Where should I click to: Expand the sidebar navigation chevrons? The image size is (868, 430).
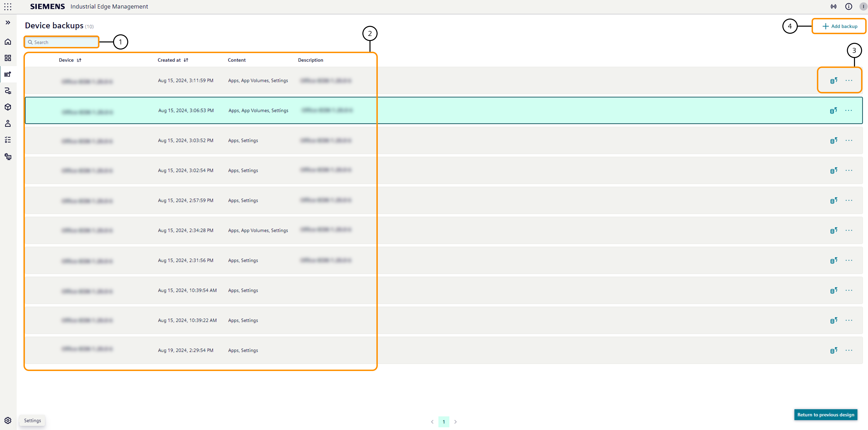click(8, 22)
